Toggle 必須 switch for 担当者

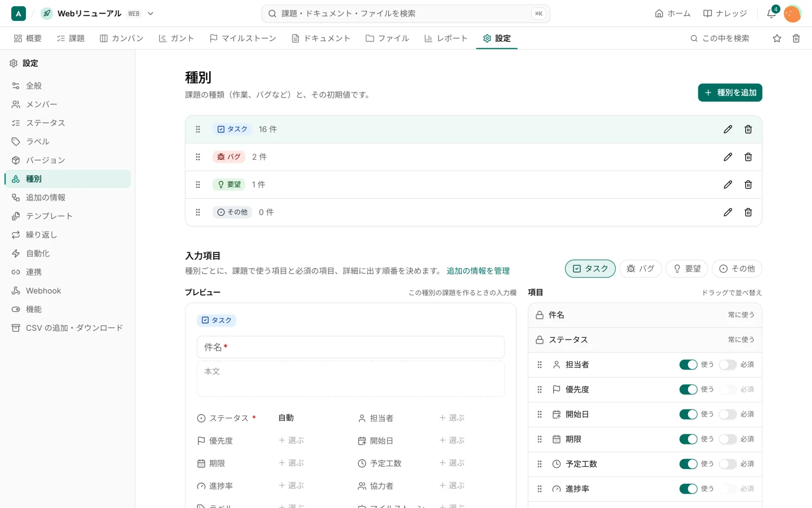pos(727,365)
